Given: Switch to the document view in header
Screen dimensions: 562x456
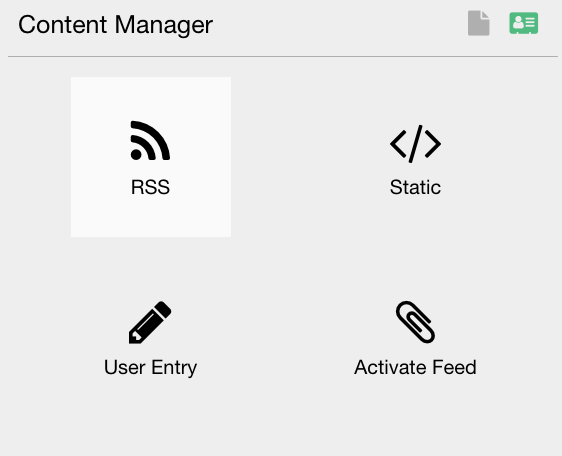Looking at the screenshot, I should tap(478, 23).
